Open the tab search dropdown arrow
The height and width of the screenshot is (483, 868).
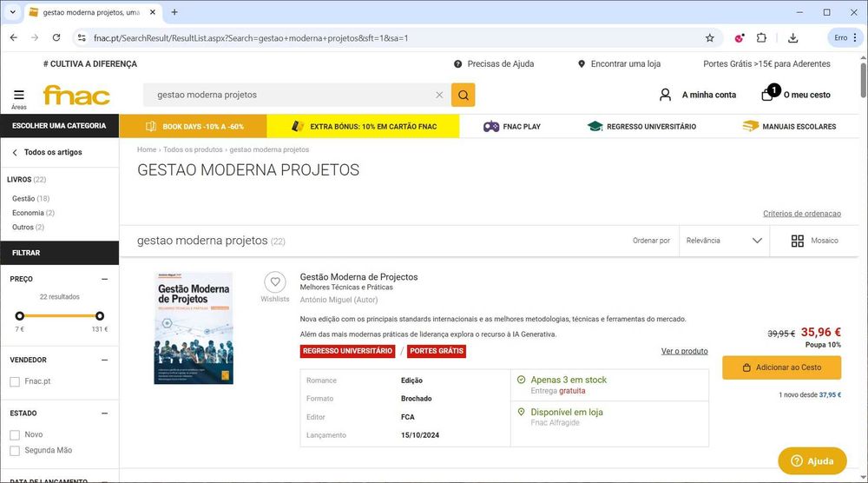[12, 11]
